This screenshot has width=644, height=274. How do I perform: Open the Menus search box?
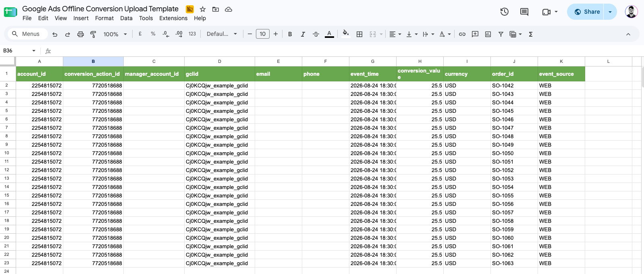27,34
